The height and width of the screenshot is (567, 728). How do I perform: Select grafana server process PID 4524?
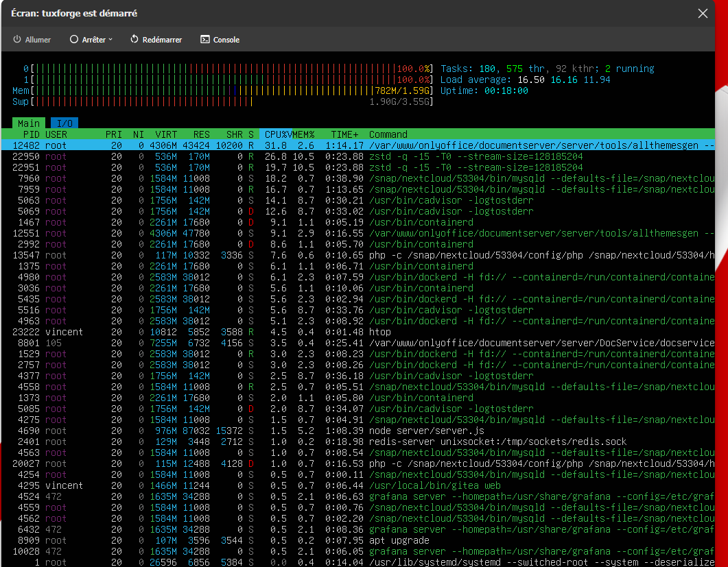pos(358,496)
